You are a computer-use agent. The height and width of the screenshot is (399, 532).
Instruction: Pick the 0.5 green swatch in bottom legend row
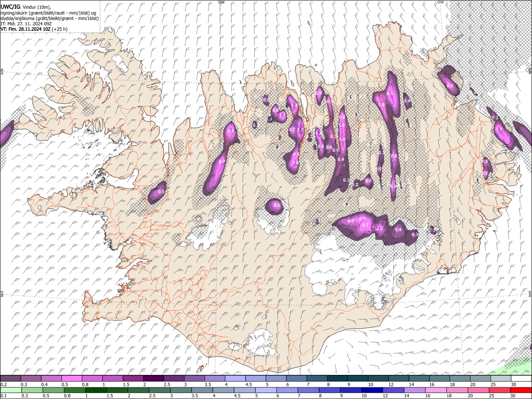pos(54,390)
